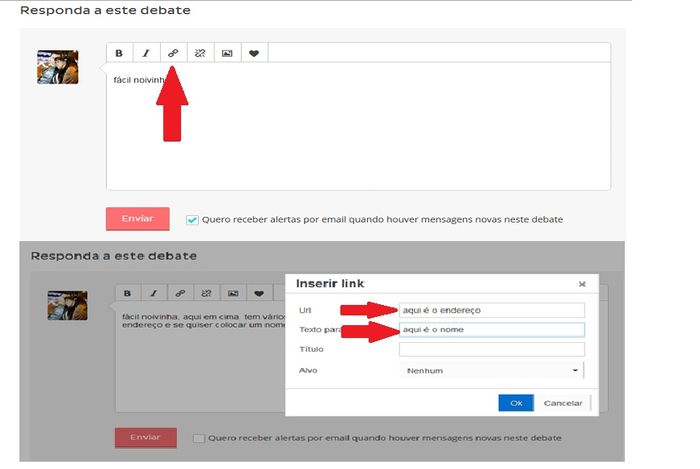This screenshot has height=469, width=700.
Task: Click the lower dimmed Enviar button
Action: [146, 437]
